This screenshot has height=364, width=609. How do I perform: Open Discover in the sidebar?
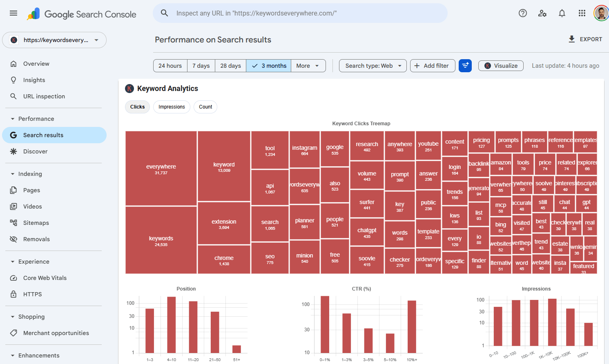[54, 151]
